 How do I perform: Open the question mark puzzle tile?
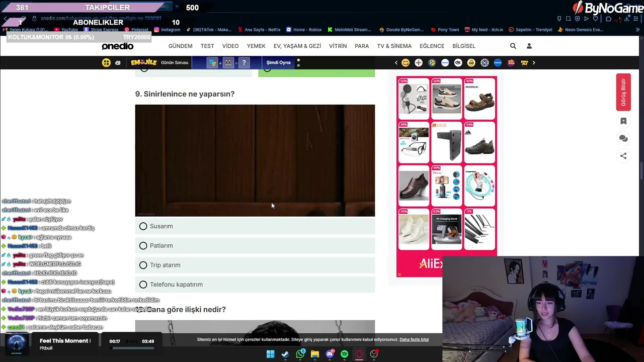(244, 63)
